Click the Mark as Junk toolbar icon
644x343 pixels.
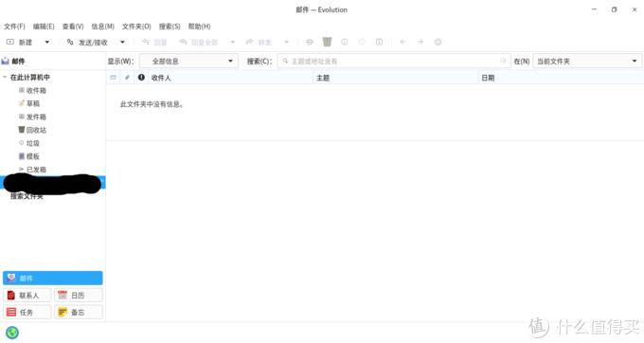344,42
